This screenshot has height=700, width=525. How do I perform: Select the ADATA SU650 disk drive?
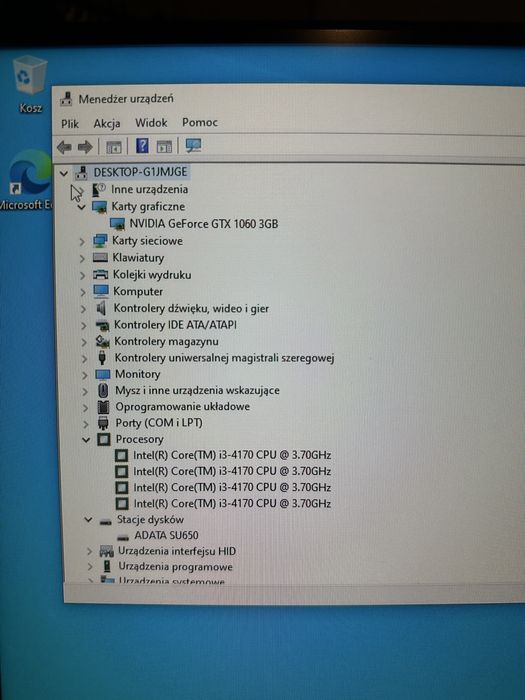[167, 535]
